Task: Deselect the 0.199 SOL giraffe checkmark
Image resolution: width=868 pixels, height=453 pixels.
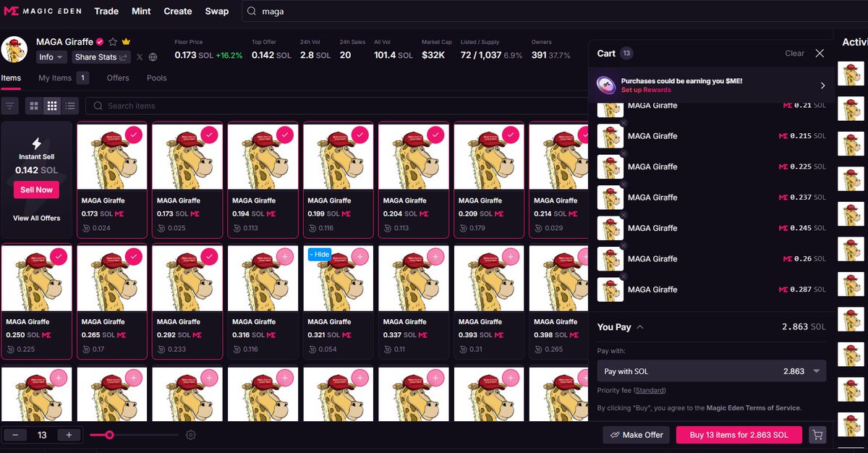Action: pyautogui.click(x=359, y=135)
